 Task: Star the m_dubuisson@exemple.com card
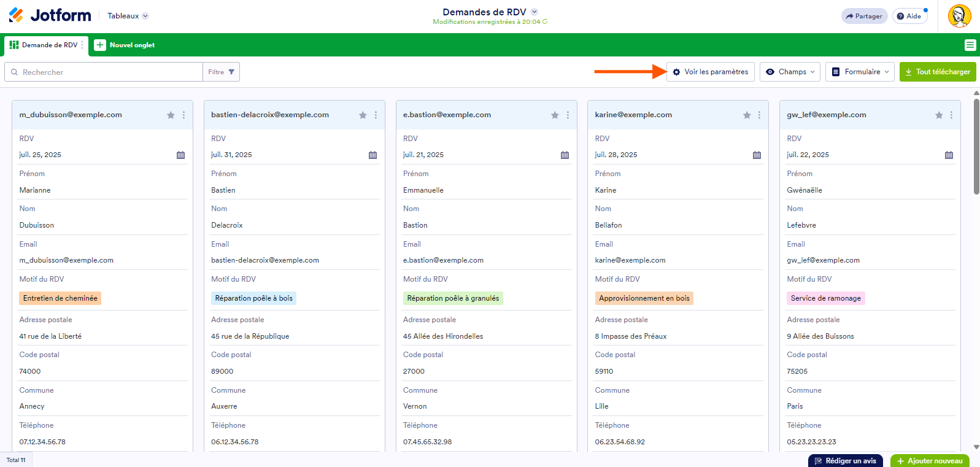point(171,115)
